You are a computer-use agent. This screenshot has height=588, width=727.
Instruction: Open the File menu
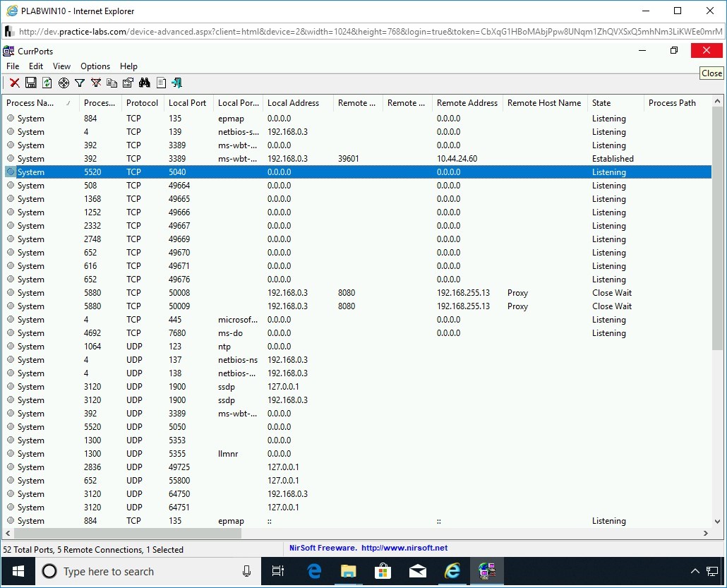[x=13, y=66]
